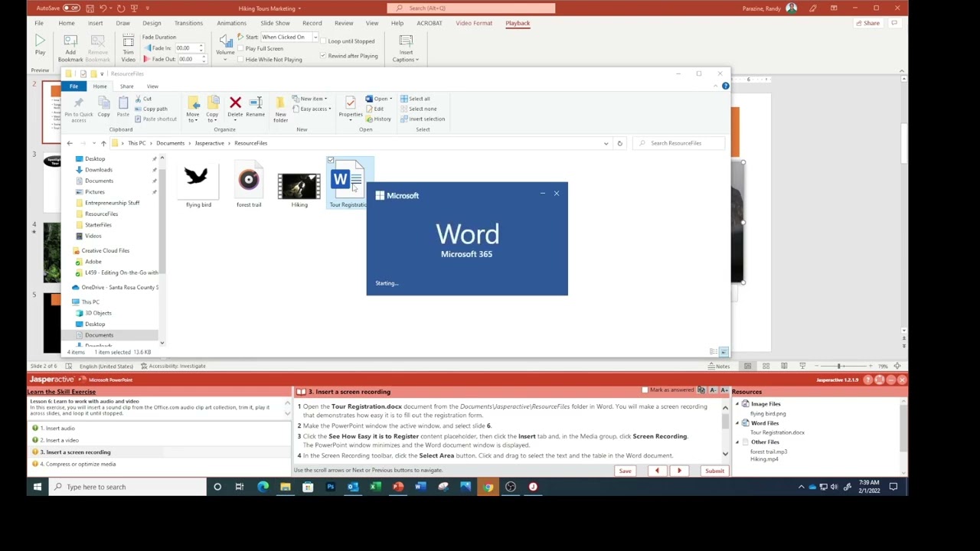Image resolution: width=980 pixels, height=551 pixels.
Task: Switch to the Share tab in File Explorer
Action: pyautogui.click(x=126, y=86)
